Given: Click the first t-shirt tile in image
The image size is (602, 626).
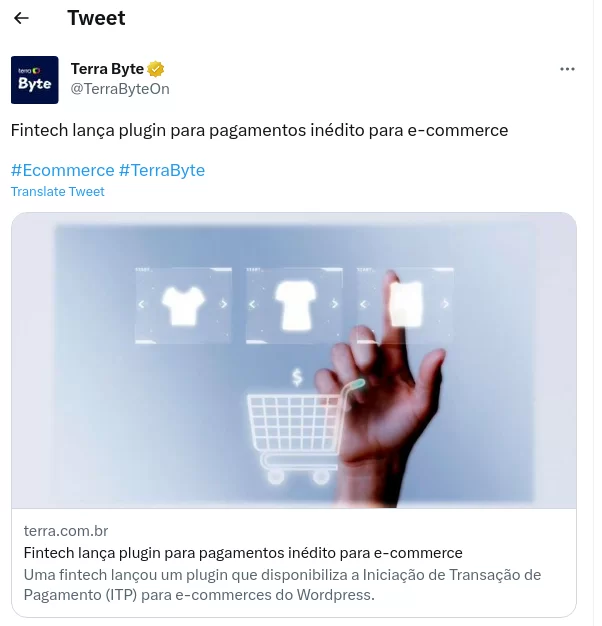Looking at the screenshot, I should coord(183,305).
